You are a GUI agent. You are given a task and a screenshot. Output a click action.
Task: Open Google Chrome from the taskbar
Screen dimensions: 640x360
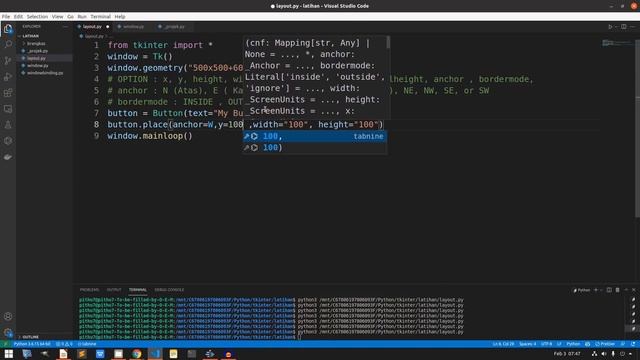tap(137, 354)
